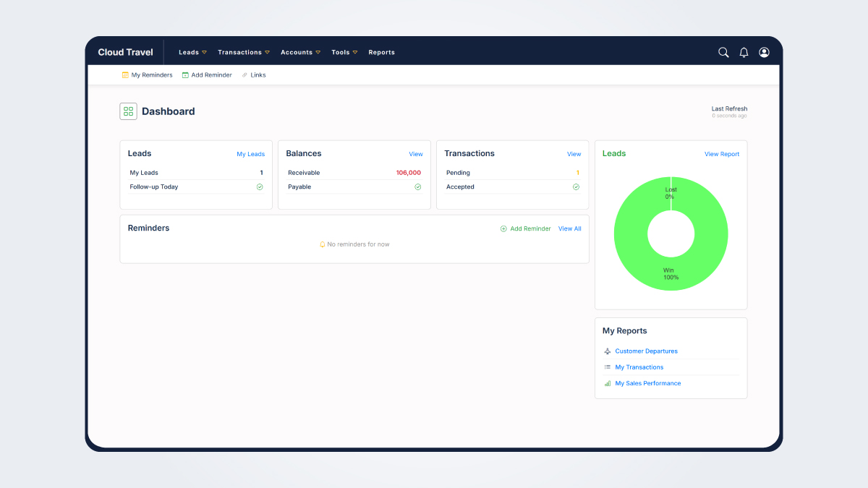Image resolution: width=868 pixels, height=488 pixels.
Task: Click the green Dashboard grid icon
Action: click(x=128, y=111)
